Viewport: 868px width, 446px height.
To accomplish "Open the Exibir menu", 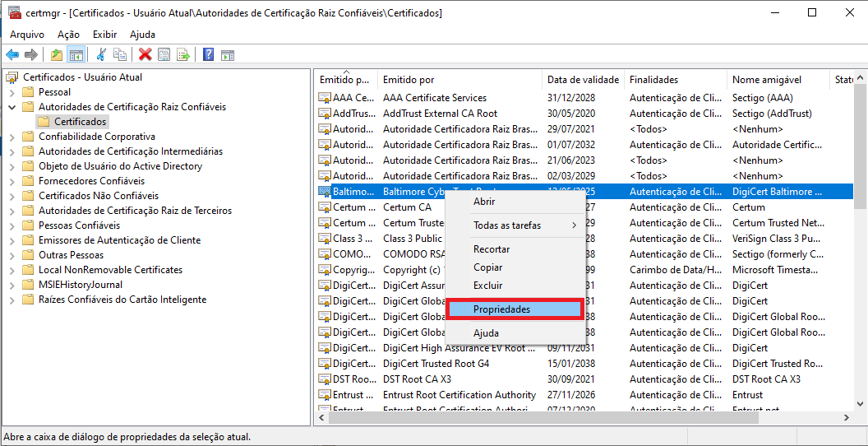I will click(x=104, y=35).
